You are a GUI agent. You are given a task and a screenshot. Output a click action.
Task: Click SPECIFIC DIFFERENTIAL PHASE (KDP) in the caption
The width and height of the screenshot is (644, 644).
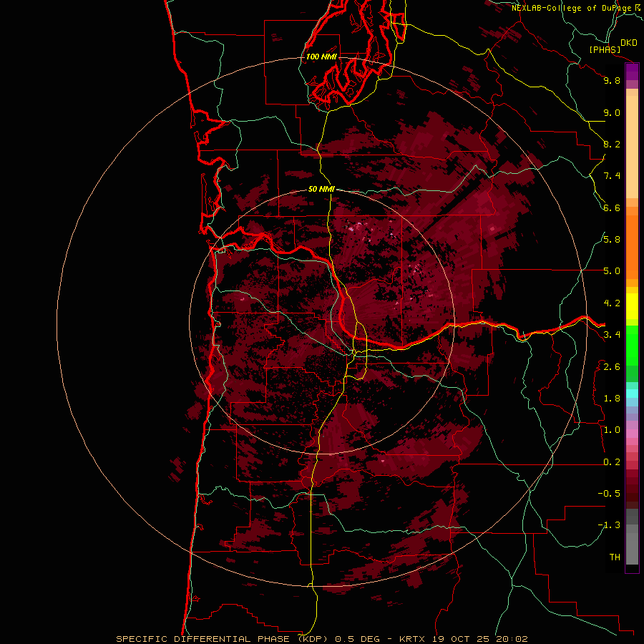[222, 639]
